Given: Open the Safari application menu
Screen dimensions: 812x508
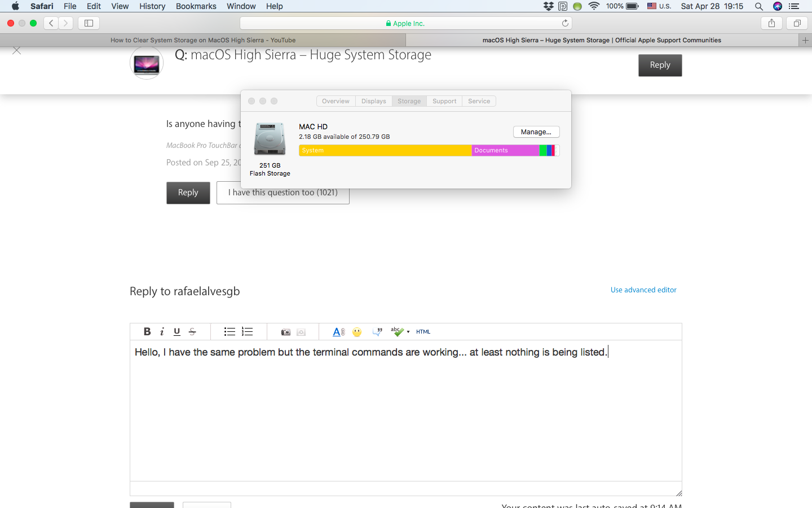Looking at the screenshot, I should (42, 6).
